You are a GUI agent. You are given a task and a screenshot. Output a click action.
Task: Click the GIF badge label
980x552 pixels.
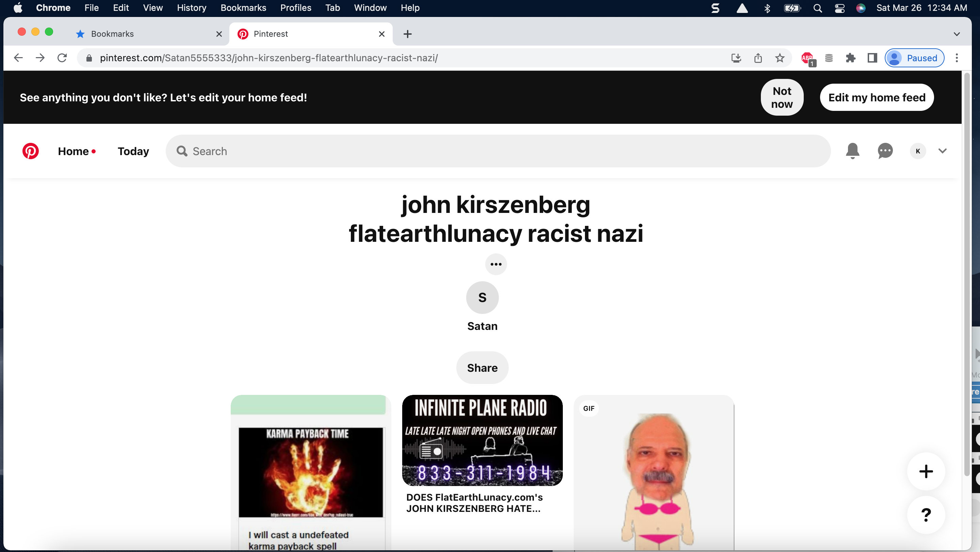point(589,408)
